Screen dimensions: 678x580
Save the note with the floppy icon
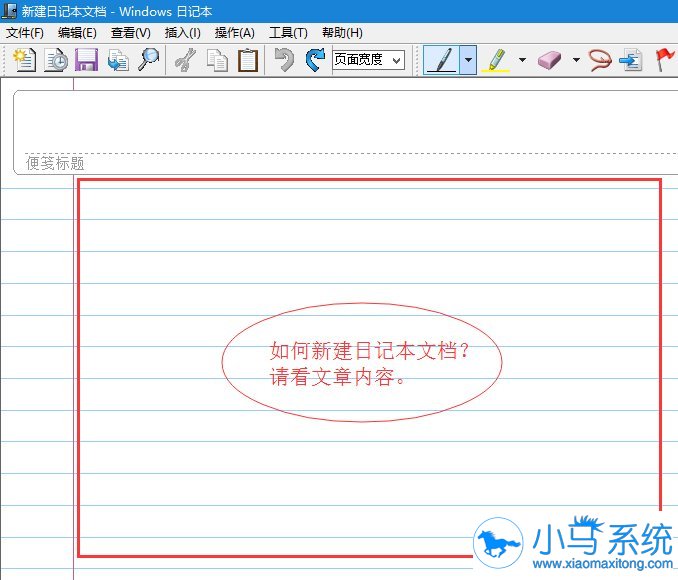coord(86,60)
